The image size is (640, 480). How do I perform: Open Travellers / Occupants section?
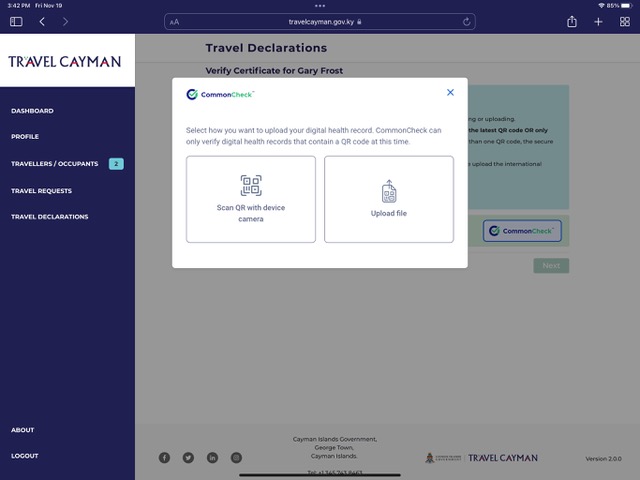pos(55,164)
